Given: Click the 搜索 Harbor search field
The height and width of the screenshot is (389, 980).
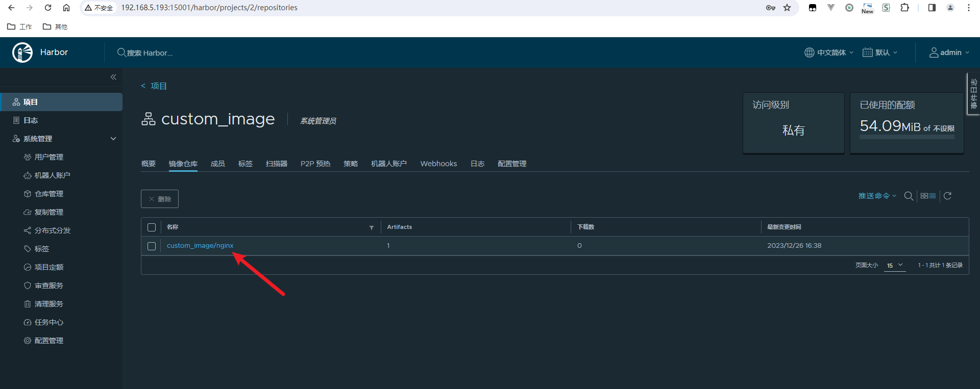Looking at the screenshot, I should coord(150,53).
